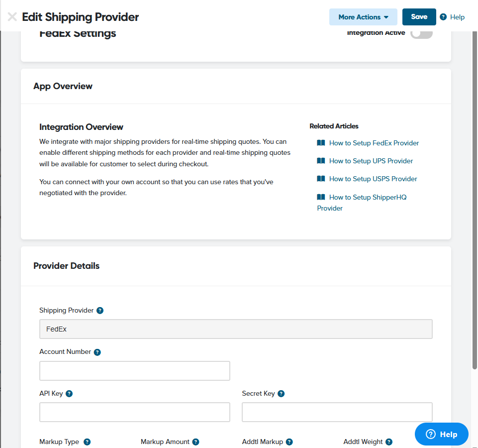Click the Markup Amount question mark icon
478x448 pixels.
point(195,442)
